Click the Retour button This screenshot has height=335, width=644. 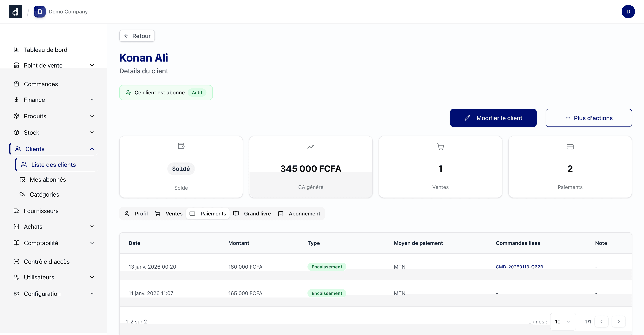[137, 36]
